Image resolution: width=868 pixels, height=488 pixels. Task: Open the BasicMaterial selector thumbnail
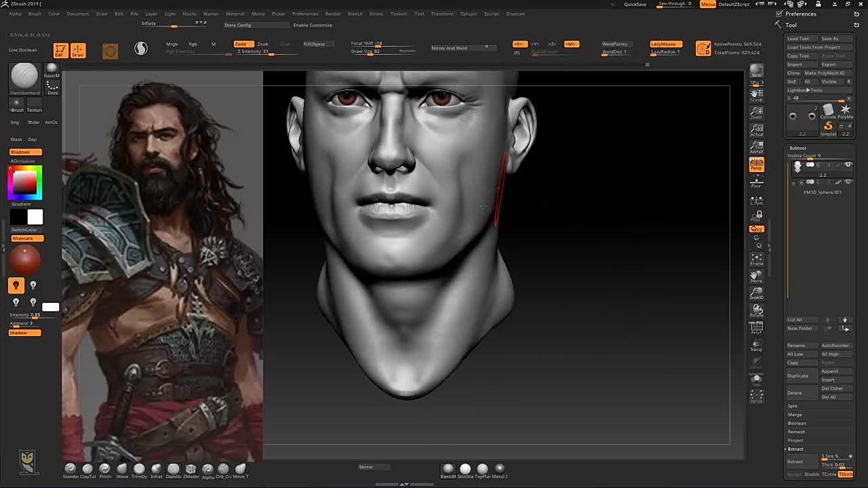click(x=52, y=70)
